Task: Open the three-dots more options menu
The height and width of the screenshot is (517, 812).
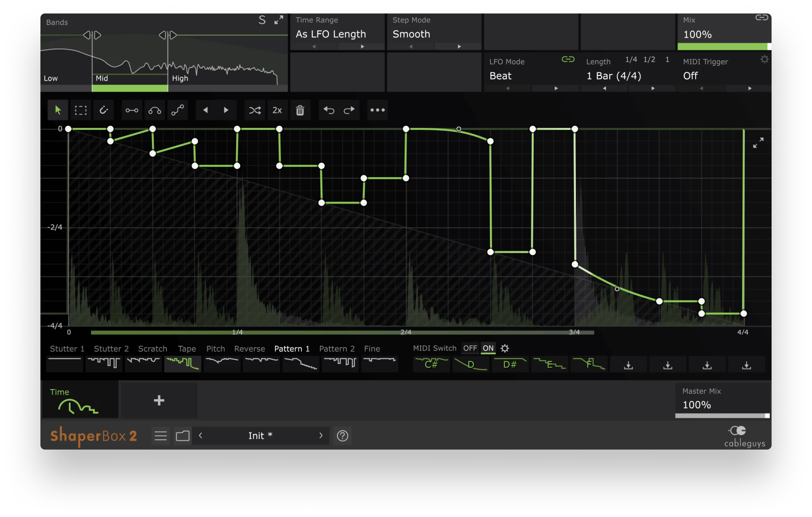Action: point(377,110)
